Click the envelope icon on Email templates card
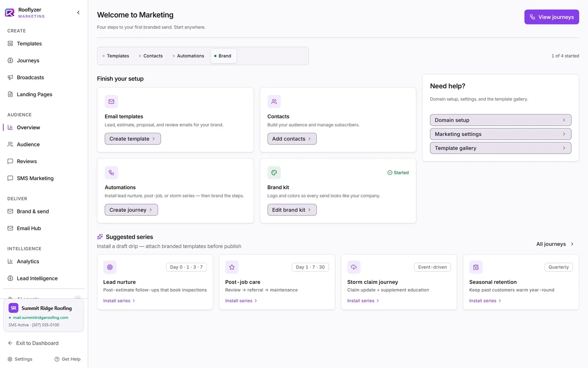 (111, 101)
